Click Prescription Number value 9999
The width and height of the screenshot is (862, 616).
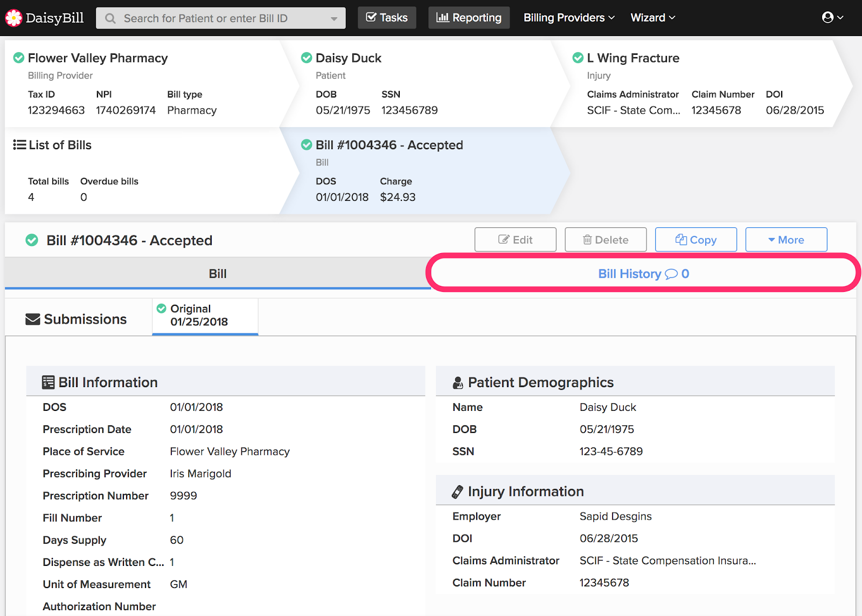pos(184,496)
